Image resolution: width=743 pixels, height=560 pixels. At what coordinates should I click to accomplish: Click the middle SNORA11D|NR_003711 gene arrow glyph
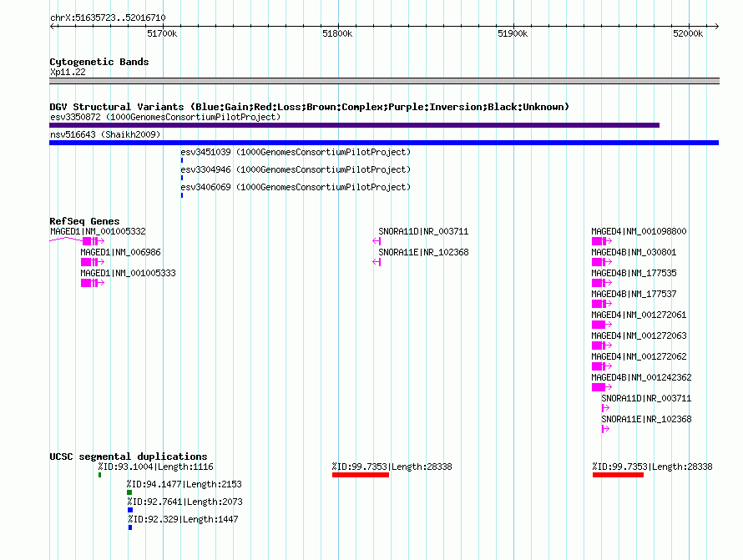(x=377, y=241)
